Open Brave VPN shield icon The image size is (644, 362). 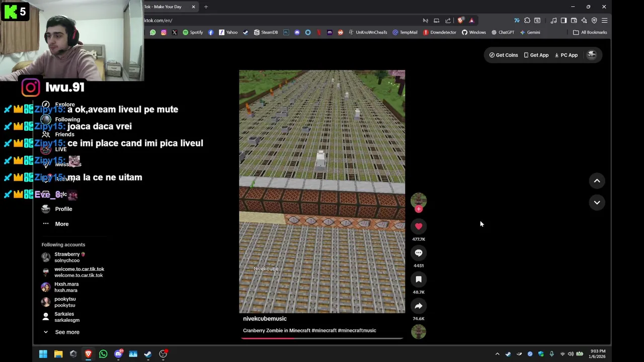click(594, 21)
